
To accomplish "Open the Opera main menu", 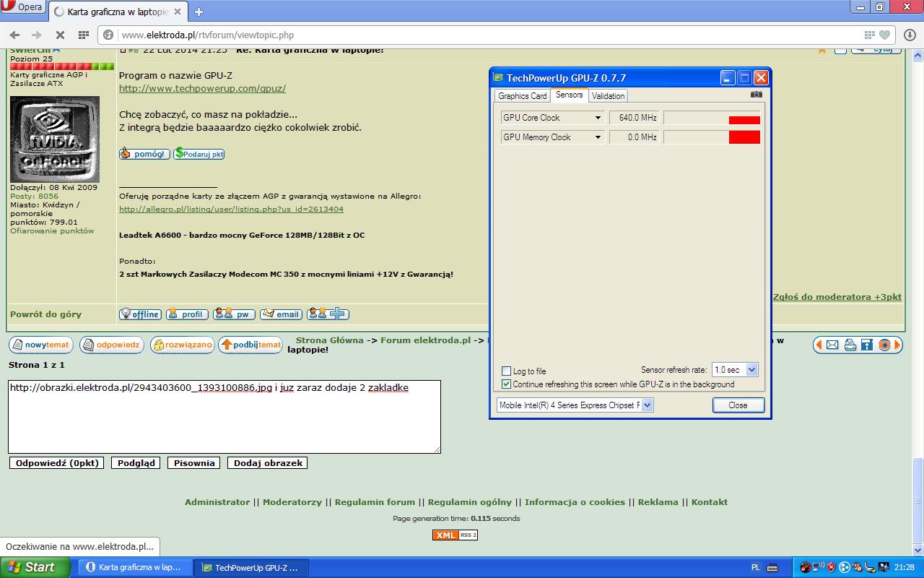I will 25,7.
